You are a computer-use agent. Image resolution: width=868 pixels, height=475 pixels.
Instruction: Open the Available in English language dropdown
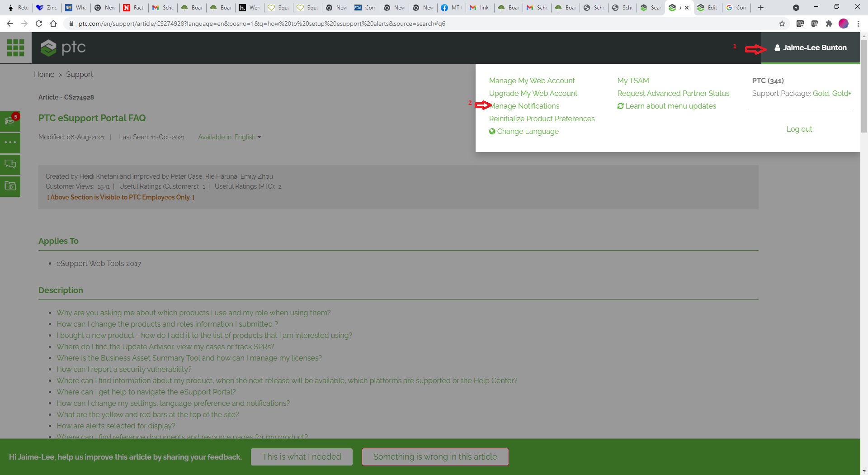click(x=230, y=137)
